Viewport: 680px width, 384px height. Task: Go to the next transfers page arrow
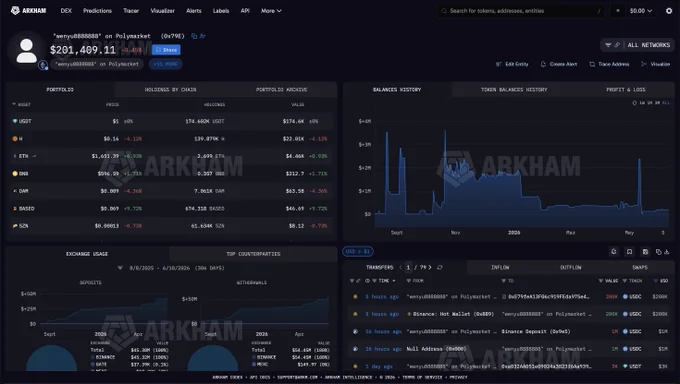tap(430, 267)
